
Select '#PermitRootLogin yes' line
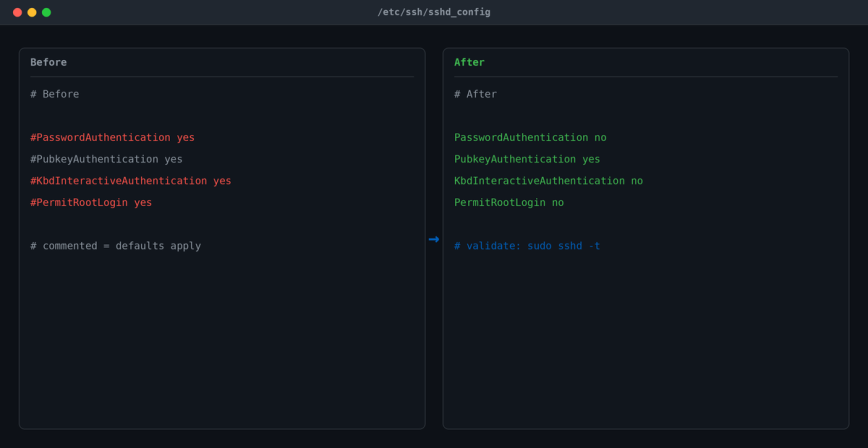point(91,203)
